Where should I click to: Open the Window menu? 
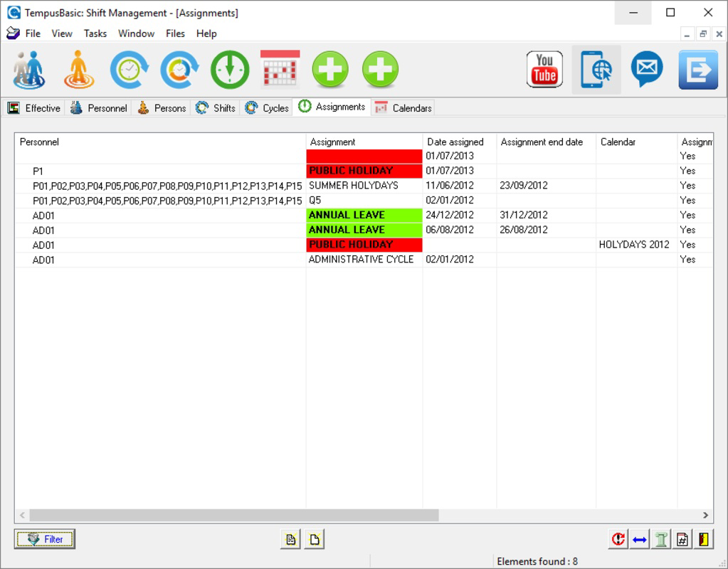click(136, 33)
